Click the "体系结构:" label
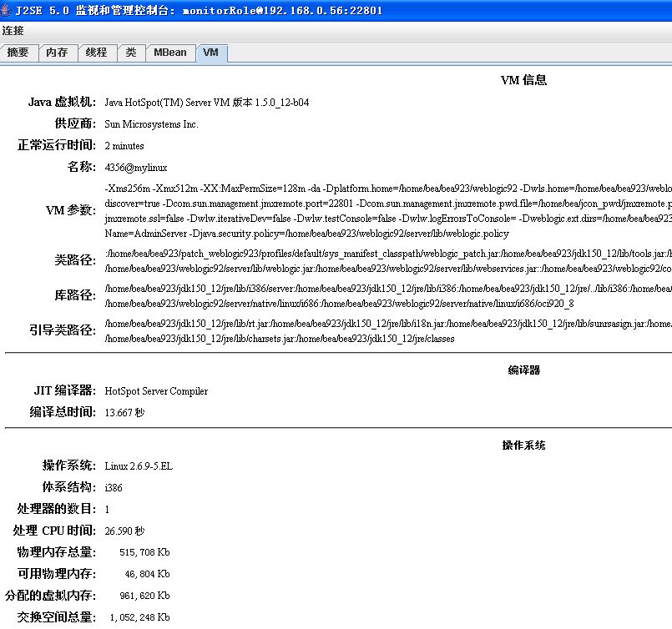The image size is (672, 629). (x=69, y=487)
